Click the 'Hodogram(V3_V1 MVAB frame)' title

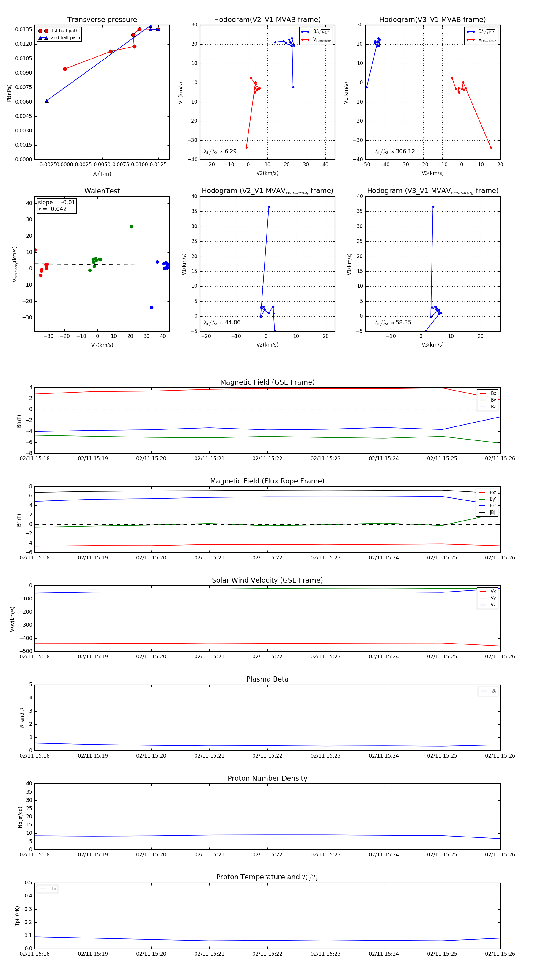point(432,20)
